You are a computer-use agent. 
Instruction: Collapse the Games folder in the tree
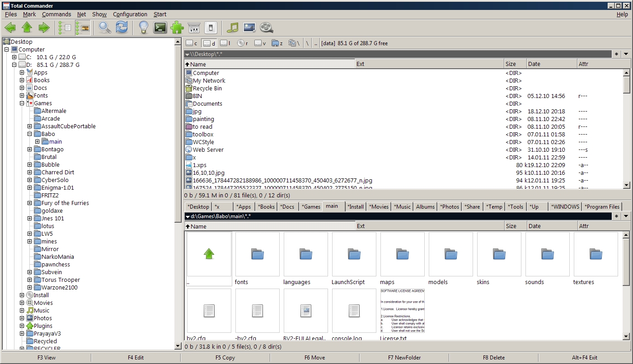[x=22, y=103]
